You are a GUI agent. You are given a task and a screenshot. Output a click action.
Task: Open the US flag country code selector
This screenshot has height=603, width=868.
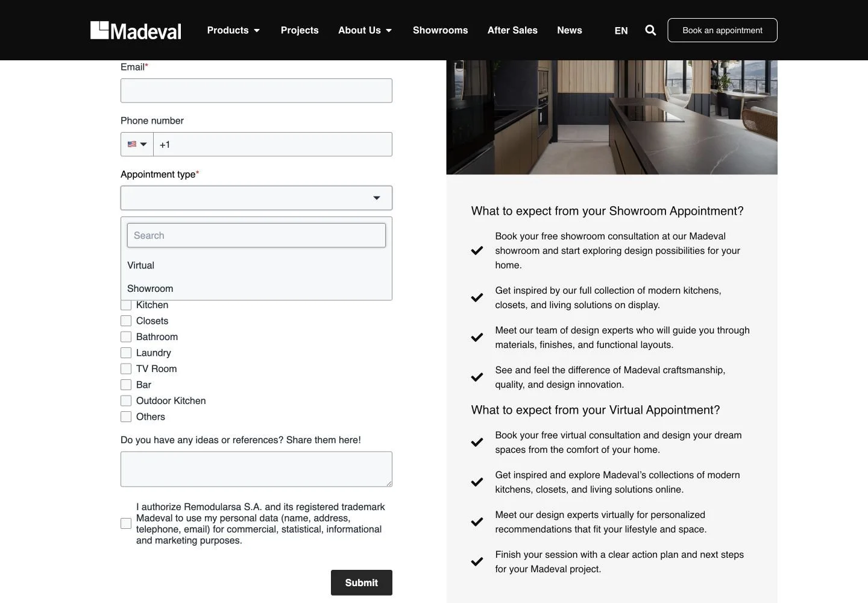coord(137,144)
